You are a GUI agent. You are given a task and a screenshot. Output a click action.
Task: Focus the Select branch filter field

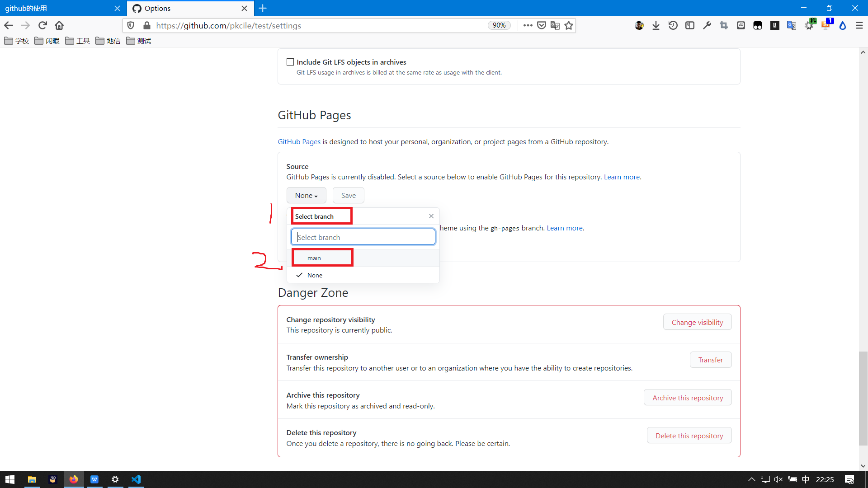tap(363, 237)
